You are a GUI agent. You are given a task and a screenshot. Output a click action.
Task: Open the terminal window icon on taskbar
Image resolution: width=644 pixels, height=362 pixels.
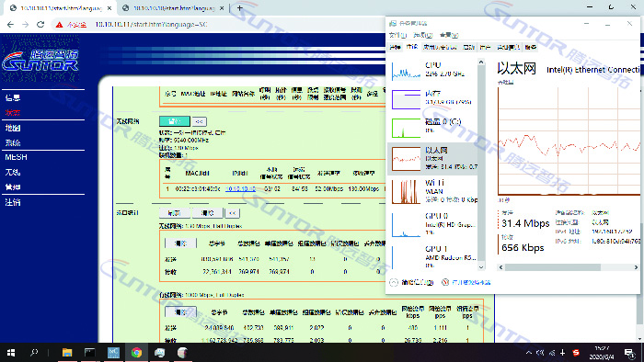pos(89,353)
